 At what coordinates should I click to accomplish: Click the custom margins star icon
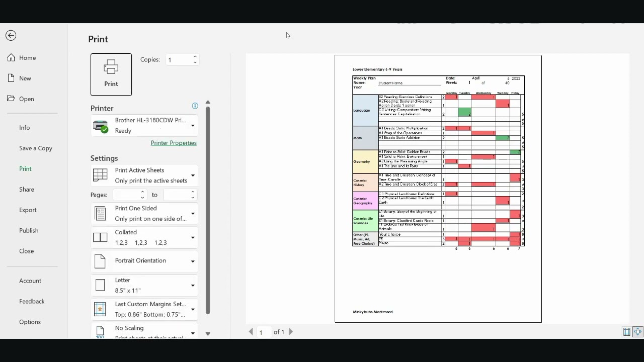100,309
